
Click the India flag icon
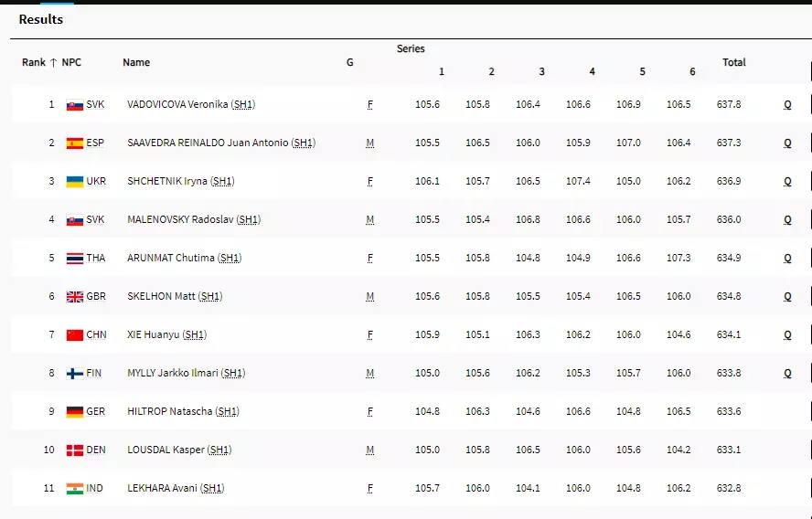(x=74, y=489)
